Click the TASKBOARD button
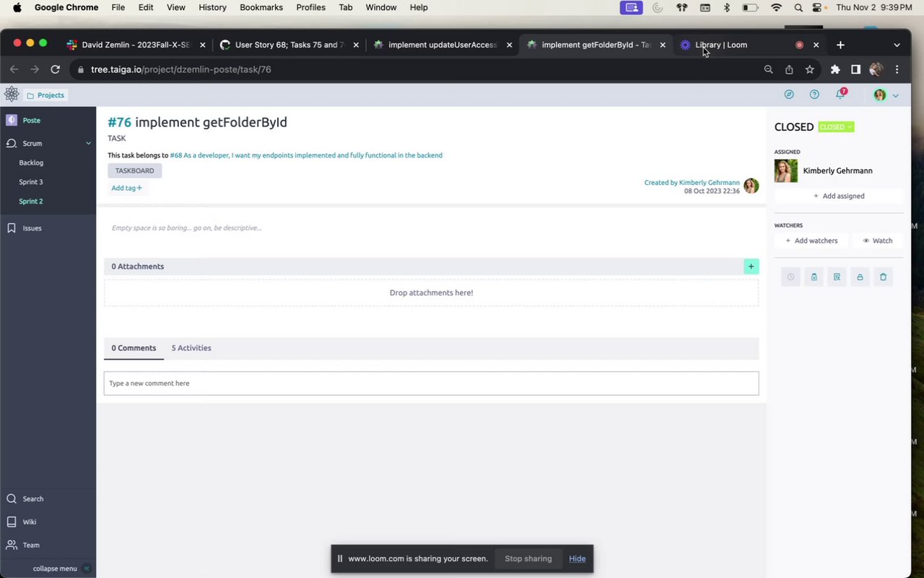Screen dimensions: 924x578 tap(135, 171)
